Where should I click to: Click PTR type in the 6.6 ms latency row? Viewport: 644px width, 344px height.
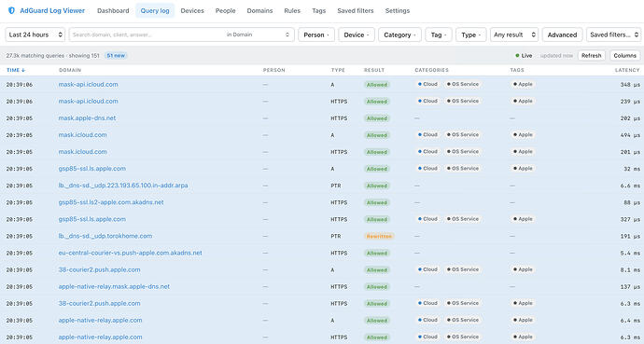click(336, 186)
